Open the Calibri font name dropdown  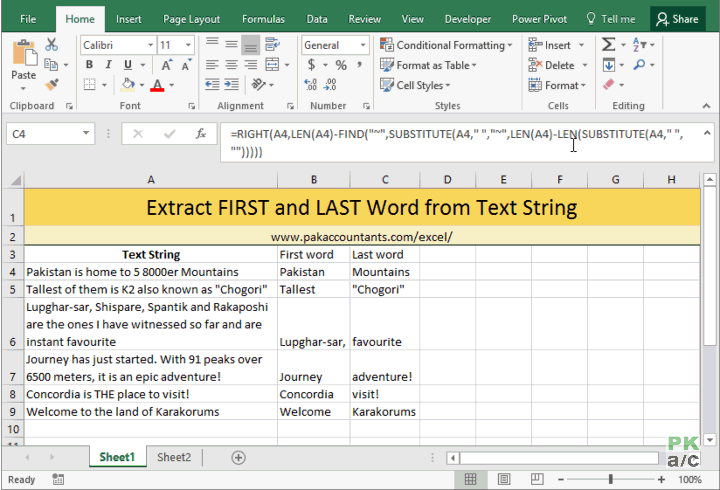click(x=150, y=45)
